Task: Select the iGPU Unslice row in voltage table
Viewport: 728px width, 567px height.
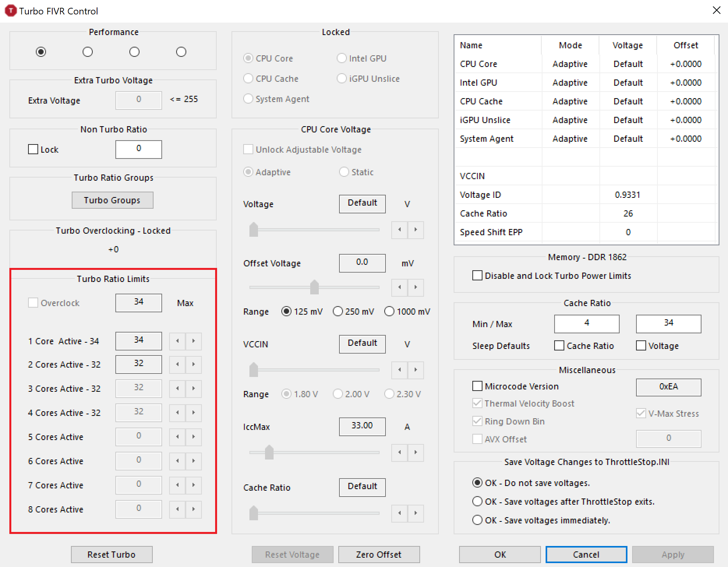Action: 585,120
